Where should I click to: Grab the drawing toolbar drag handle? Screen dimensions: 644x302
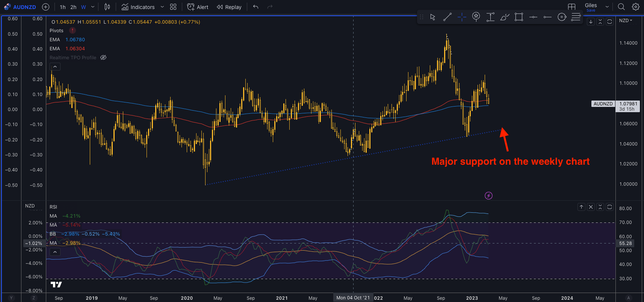[422, 17]
